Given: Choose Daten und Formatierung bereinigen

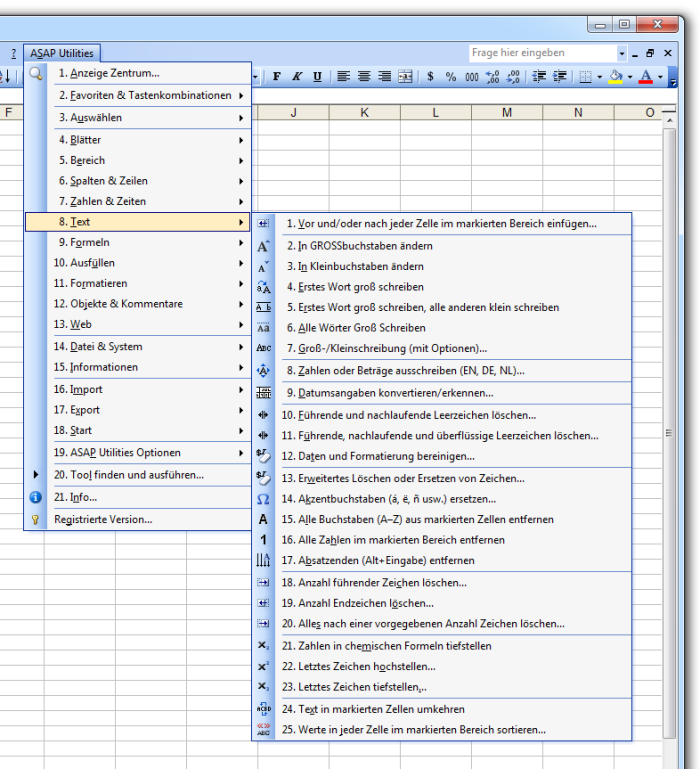Looking at the screenshot, I should point(441,456).
